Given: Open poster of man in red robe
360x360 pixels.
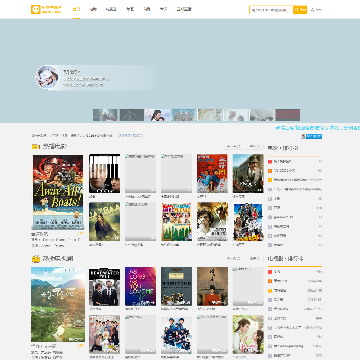Looking at the screenshot, I should click(x=212, y=287).
